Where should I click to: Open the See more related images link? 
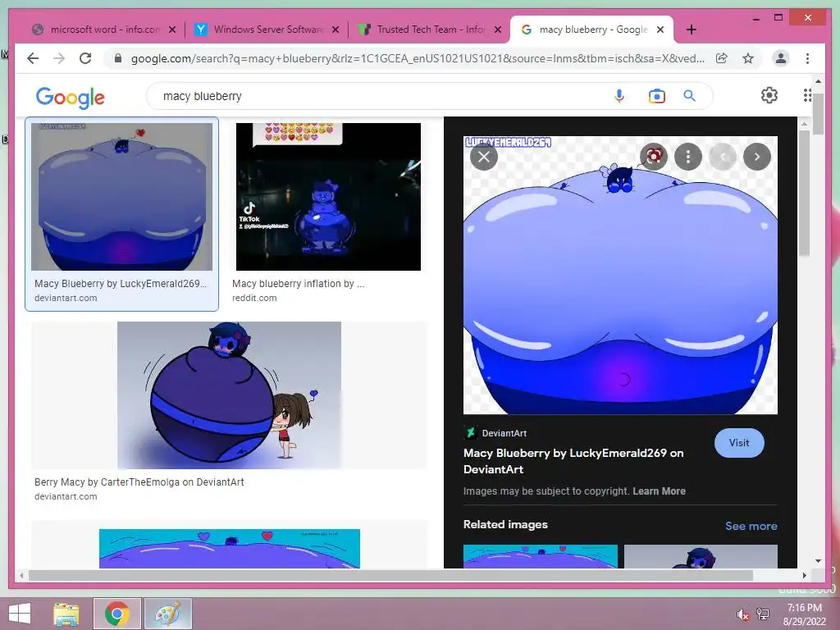tap(751, 526)
